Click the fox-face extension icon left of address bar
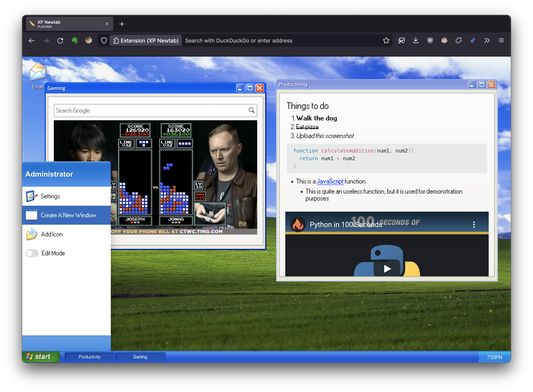 (x=89, y=41)
